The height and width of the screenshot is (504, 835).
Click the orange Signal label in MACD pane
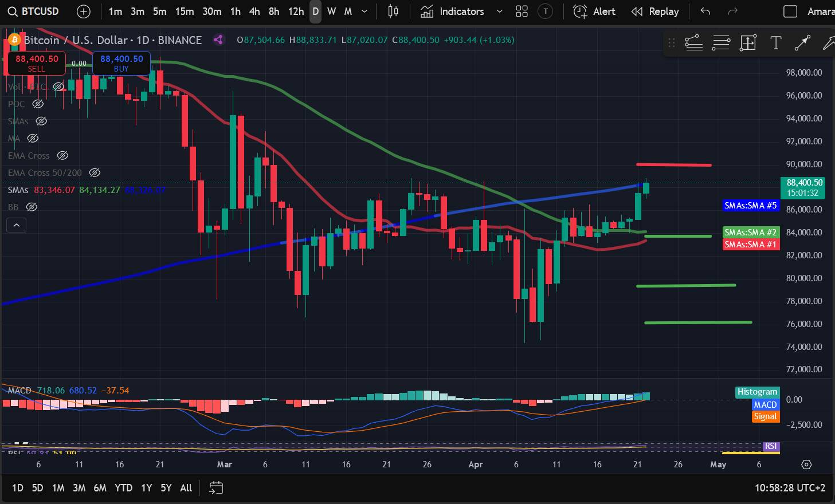(x=766, y=416)
